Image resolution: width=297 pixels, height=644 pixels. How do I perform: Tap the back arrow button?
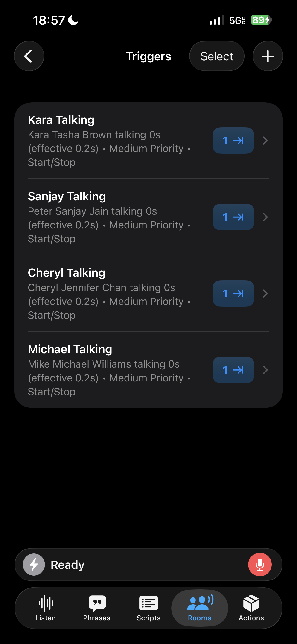point(29,56)
